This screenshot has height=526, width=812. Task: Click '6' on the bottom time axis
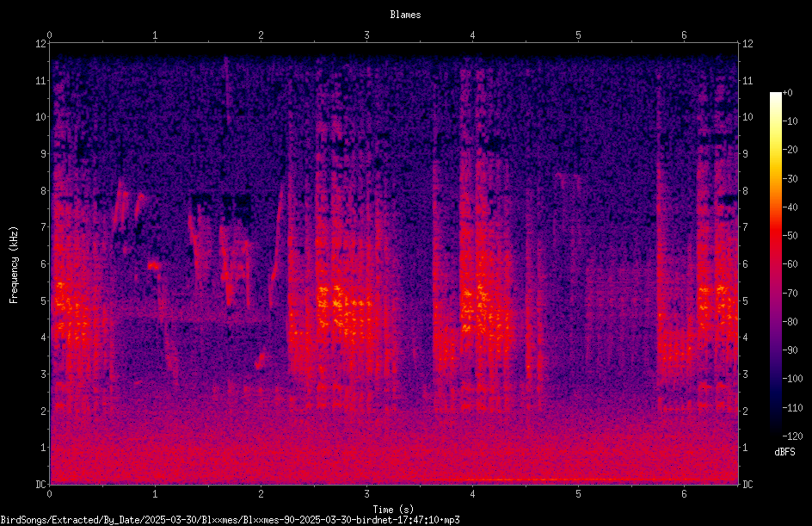click(684, 494)
